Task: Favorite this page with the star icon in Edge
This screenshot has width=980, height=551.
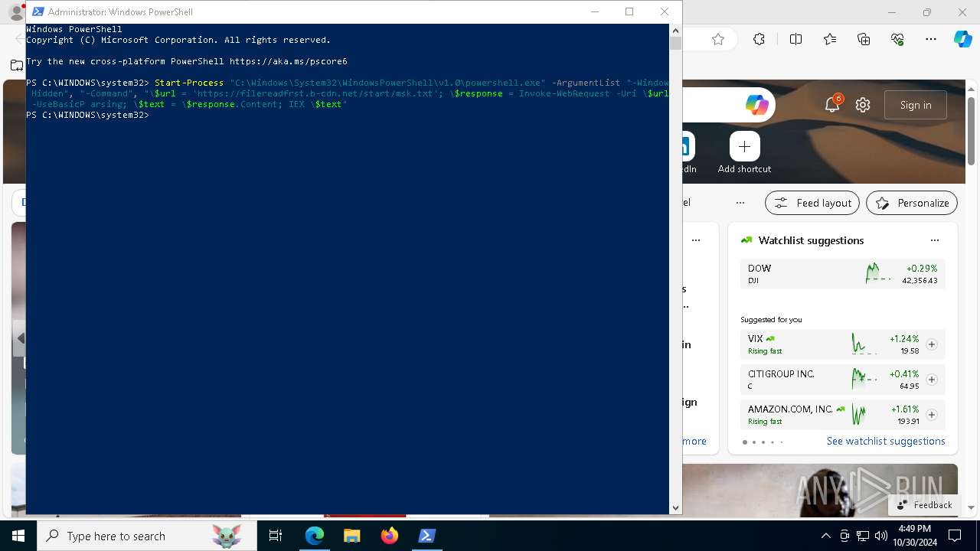Action: (x=717, y=40)
